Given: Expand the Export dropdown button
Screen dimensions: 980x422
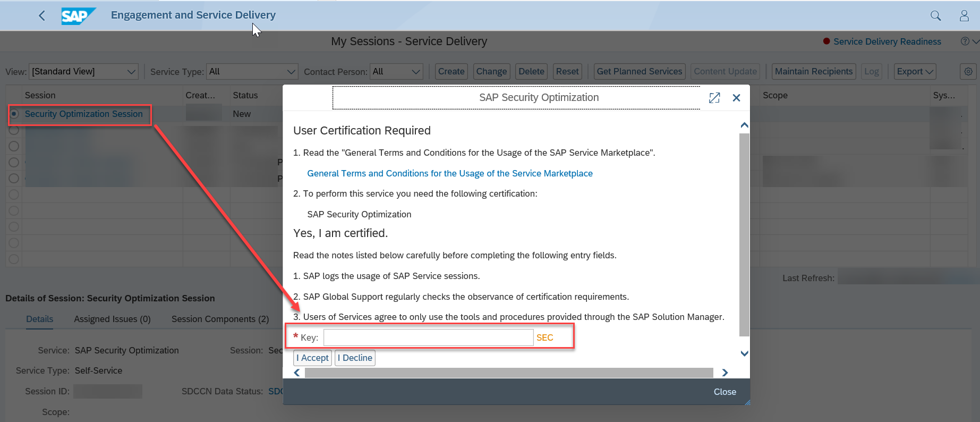Looking at the screenshot, I should point(915,71).
